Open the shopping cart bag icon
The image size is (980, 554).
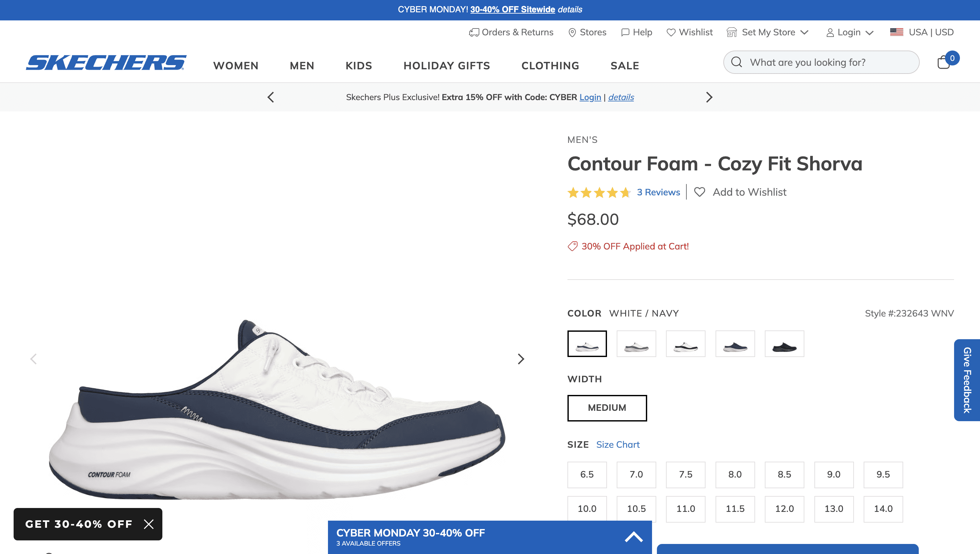[943, 63]
